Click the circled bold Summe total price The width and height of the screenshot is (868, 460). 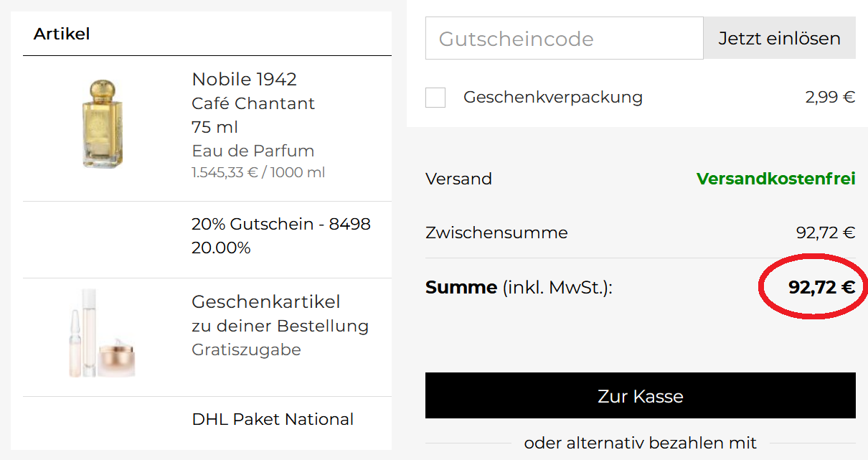821,288
